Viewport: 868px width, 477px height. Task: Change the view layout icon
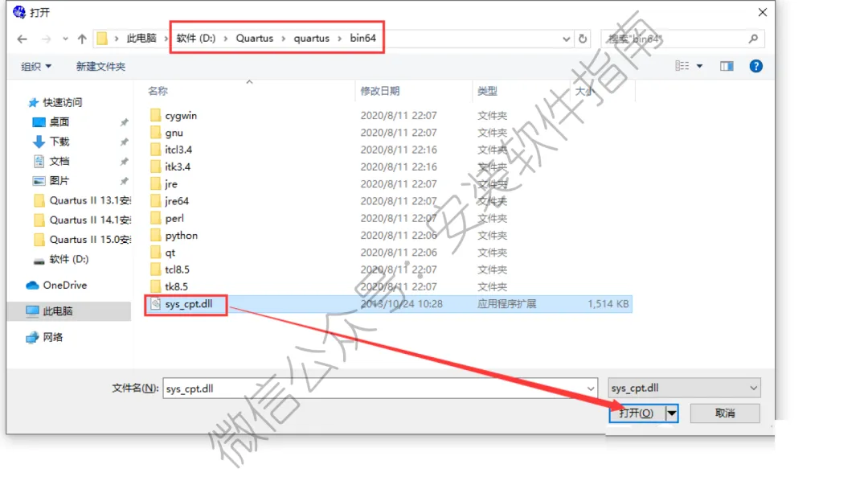click(682, 66)
